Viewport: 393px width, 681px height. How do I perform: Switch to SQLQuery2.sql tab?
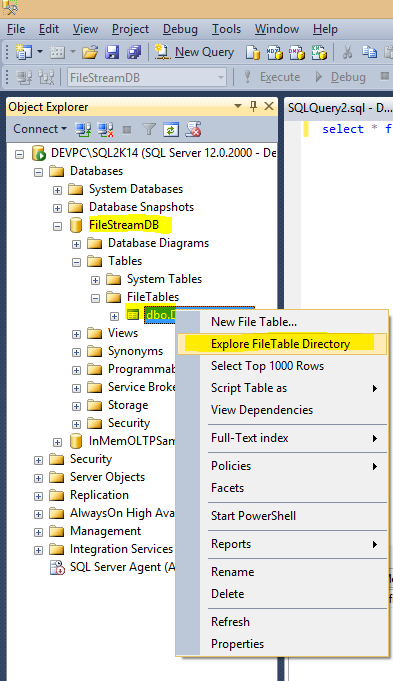[340, 108]
